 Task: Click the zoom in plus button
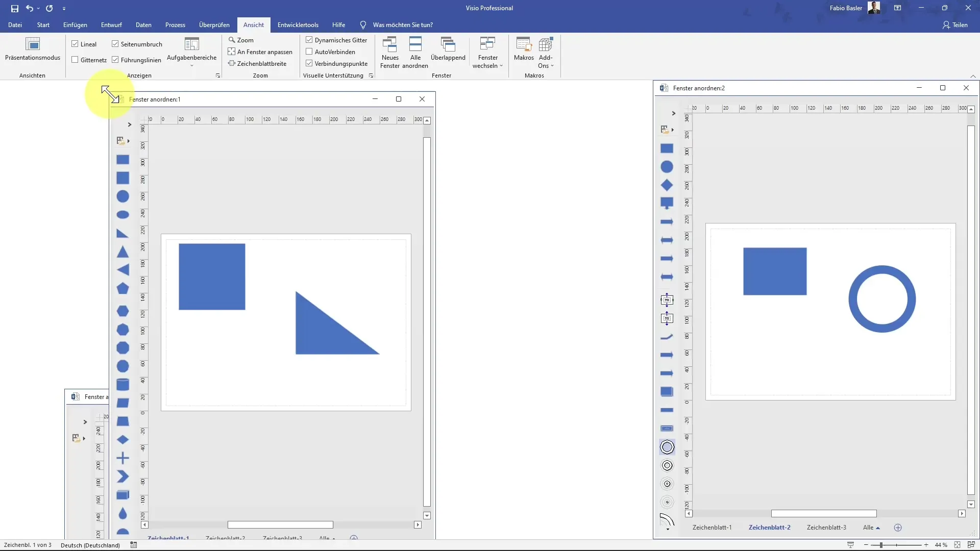pos(926,545)
